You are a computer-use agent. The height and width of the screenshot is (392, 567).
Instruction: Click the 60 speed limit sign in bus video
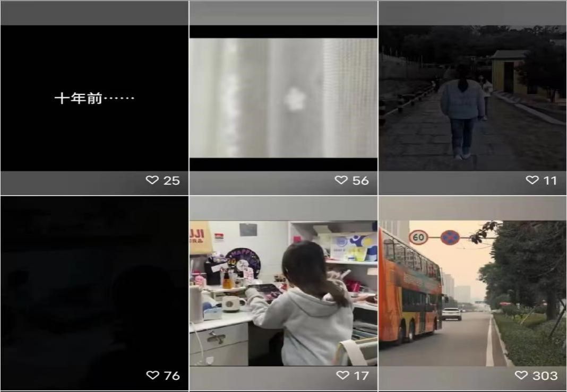coord(419,237)
